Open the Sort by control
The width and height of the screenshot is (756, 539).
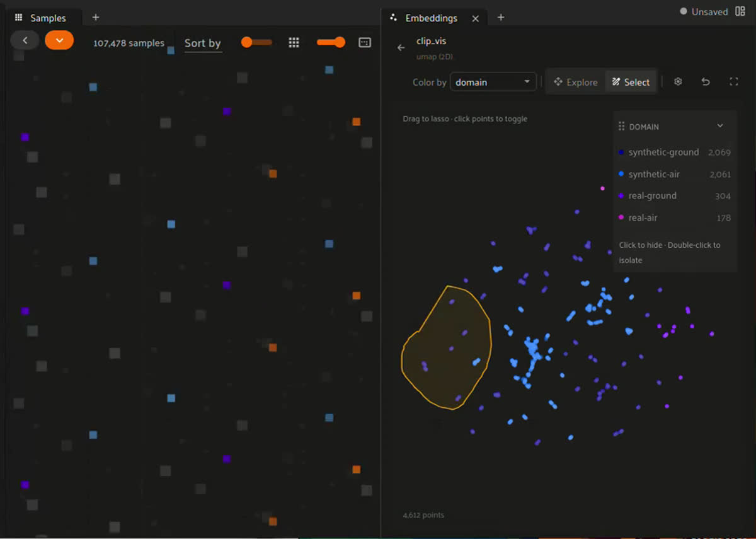click(x=203, y=43)
